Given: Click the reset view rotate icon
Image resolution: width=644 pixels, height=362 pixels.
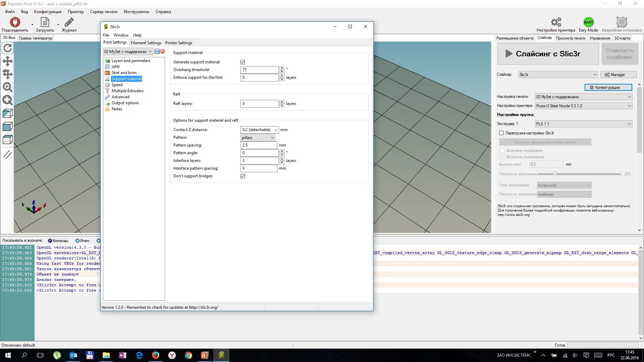Looking at the screenshot, I should coord(7,48).
